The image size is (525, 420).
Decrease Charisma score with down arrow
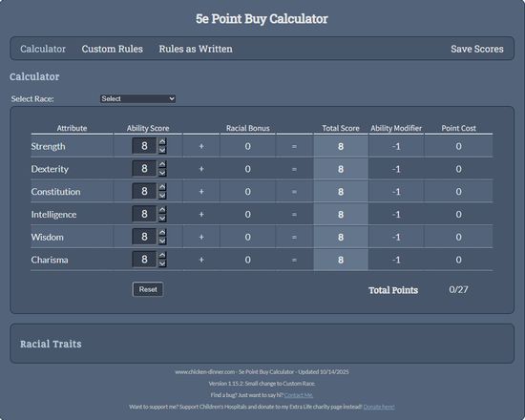tap(162, 263)
